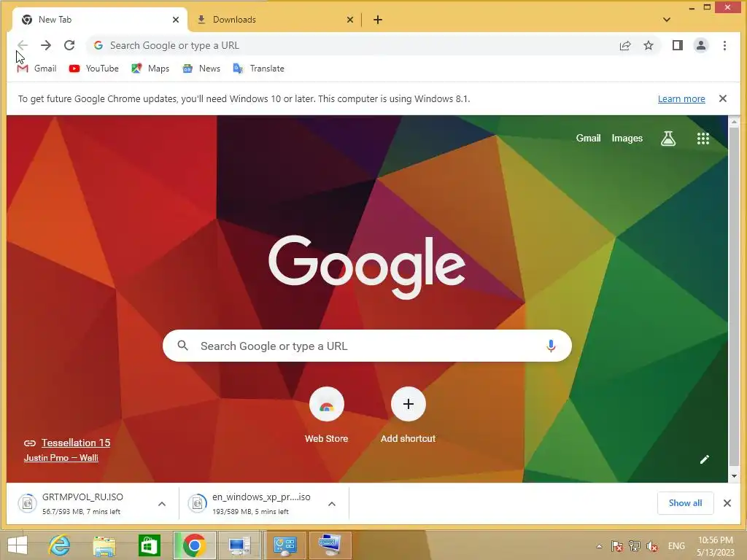Screen dimensions: 747x560
Task: Reload the page with the refresh icon
Action: pyautogui.click(x=69, y=45)
